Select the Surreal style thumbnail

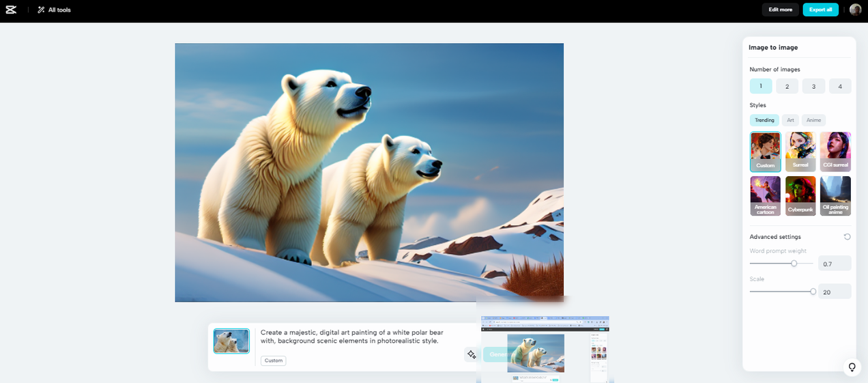(x=800, y=152)
